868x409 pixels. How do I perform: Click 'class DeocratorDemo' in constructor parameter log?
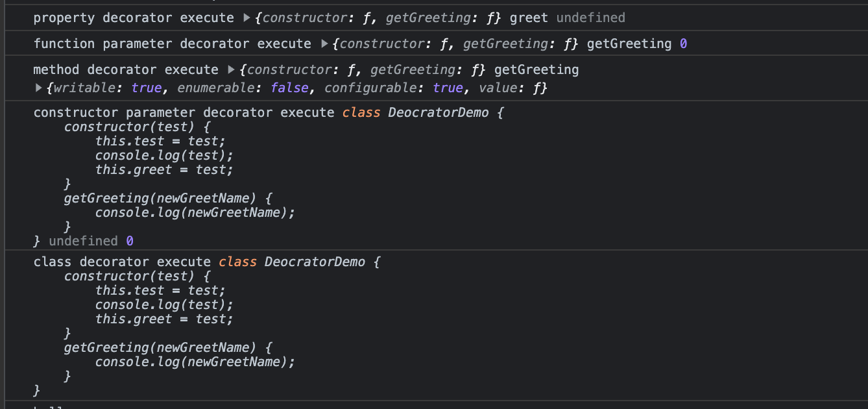click(415, 113)
